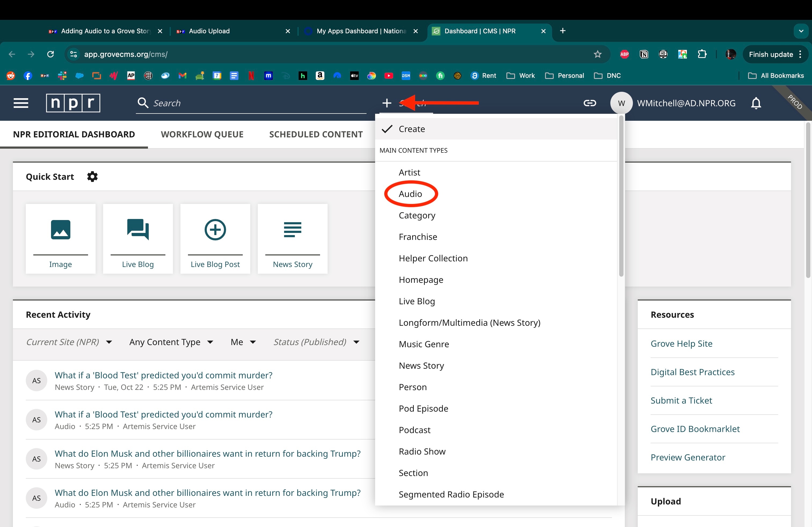
Task: Switch to the Audio Upload browser tab
Action: 233,31
